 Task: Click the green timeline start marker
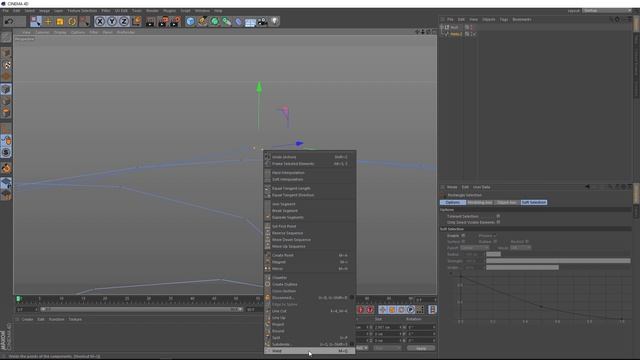pos(18,299)
